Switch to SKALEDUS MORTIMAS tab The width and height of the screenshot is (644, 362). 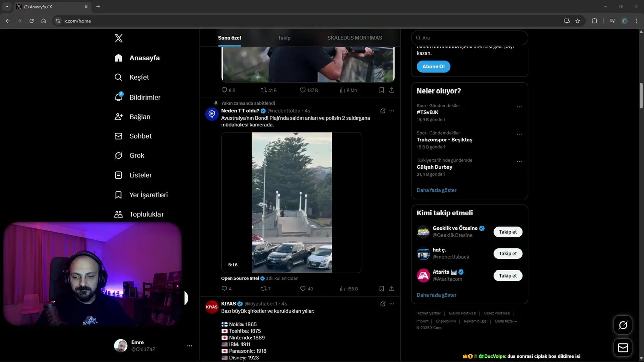pyautogui.click(x=355, y=38)
